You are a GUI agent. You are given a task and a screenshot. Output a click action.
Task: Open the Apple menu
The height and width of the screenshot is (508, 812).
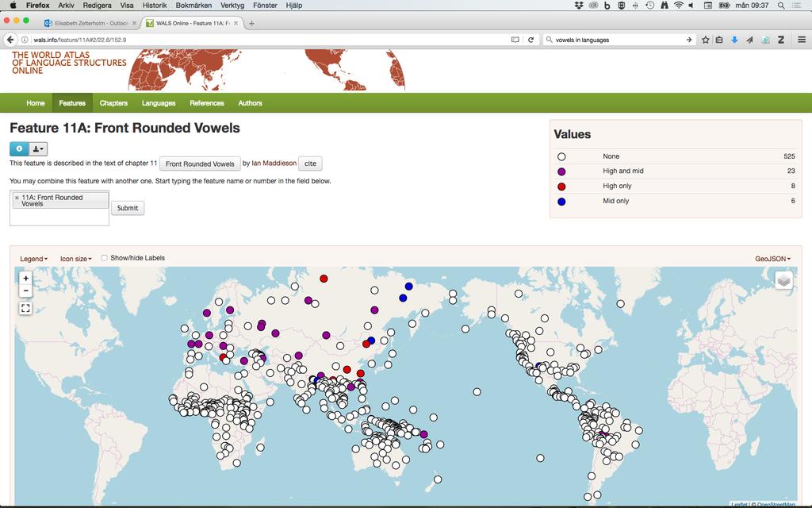tap(13, 6)
